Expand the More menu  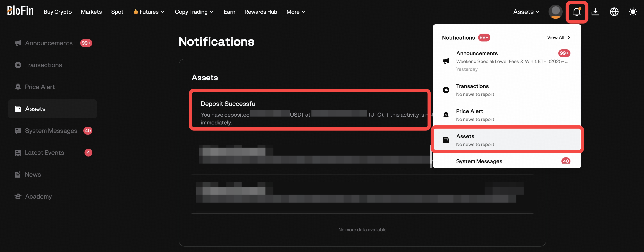click(296, 12)
